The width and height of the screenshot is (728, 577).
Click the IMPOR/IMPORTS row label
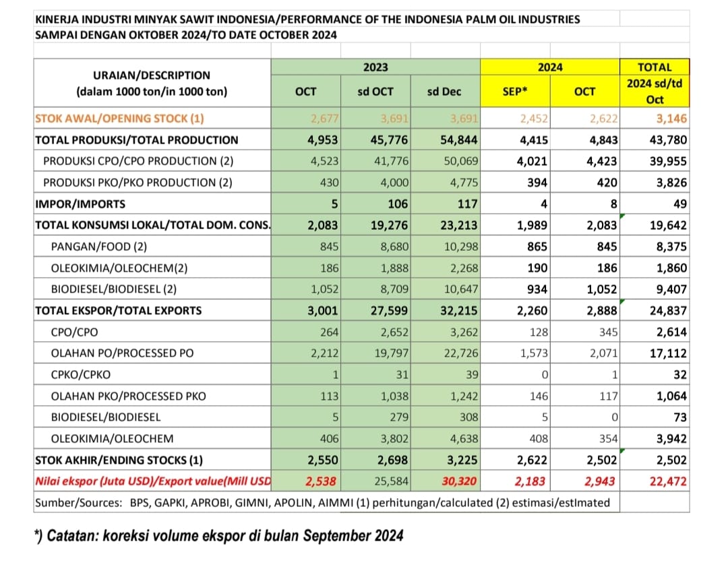(x=80, y=204)
